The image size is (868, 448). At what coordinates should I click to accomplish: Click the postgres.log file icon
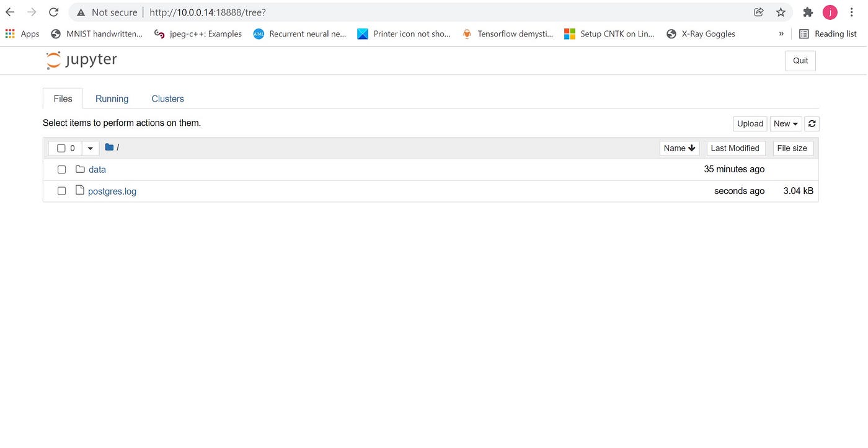click(79, 190)
